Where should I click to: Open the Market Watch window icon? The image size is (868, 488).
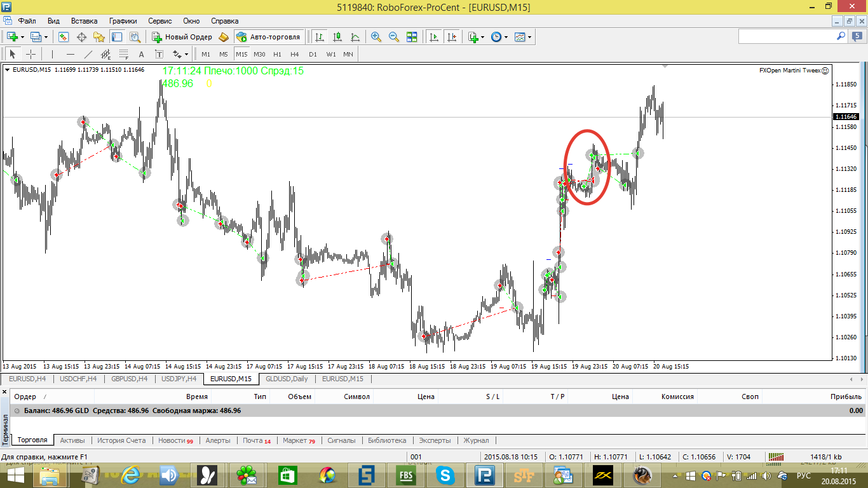[64, 37]
